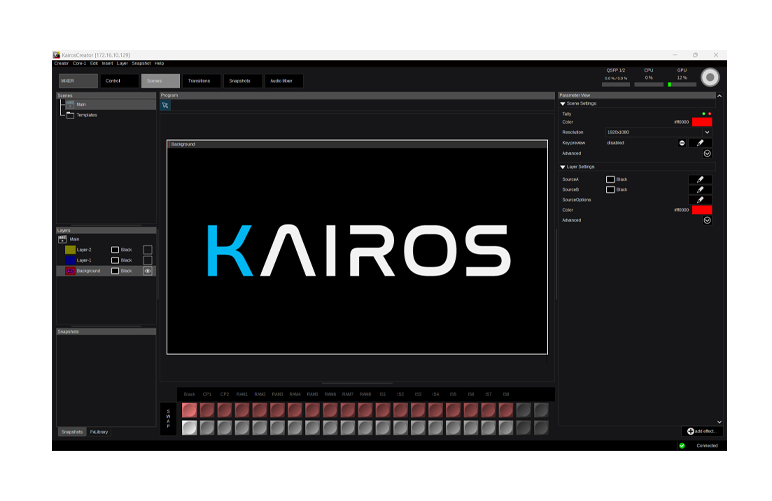Screen dimensions: 772x501
Task: Click Layer-2 yellow color thumbnail
Action: click(x=70, y=250)
